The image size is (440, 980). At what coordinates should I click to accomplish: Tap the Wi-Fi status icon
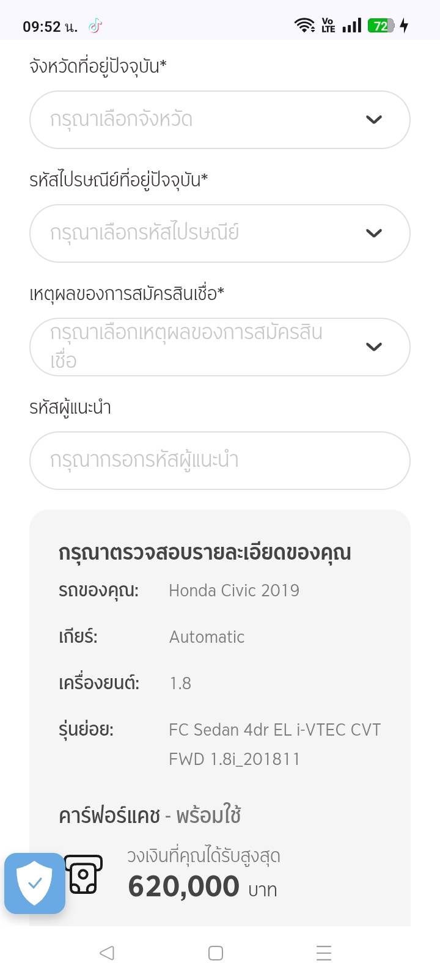(x=304, y=26)
